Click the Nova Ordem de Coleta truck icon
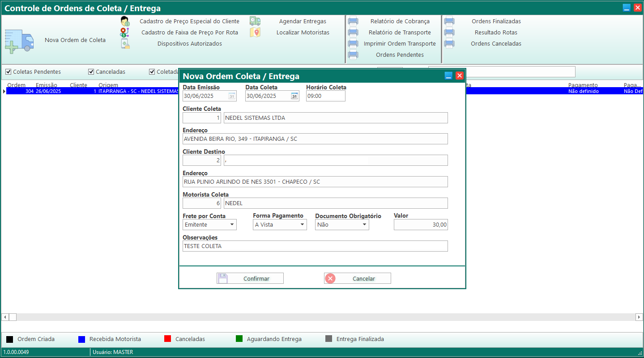 coord(19,42)
